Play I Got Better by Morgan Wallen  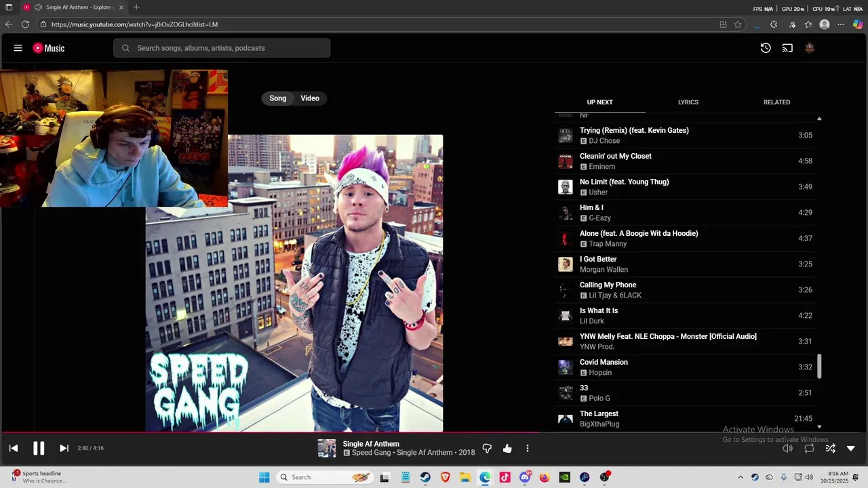pos(685,264)
